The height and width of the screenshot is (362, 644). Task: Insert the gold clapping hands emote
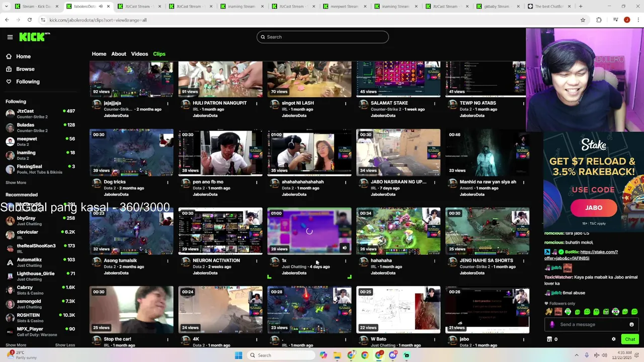coord(548,312)
